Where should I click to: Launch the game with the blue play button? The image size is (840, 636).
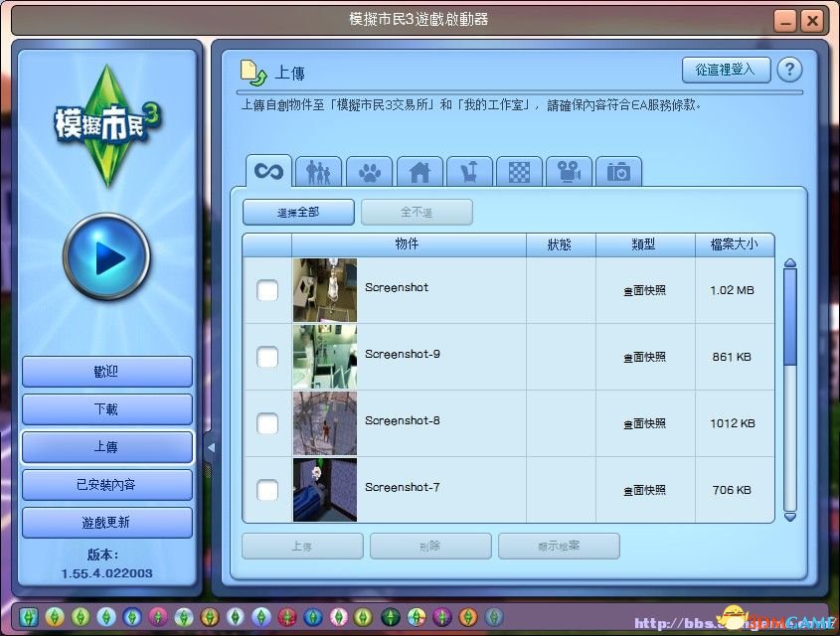pyautogui.click(x=106, y=257)
